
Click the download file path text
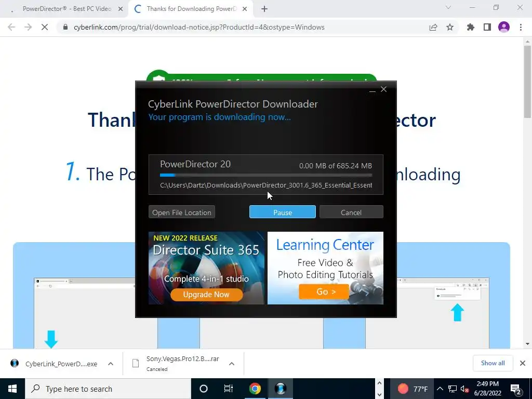click(266, 185)
